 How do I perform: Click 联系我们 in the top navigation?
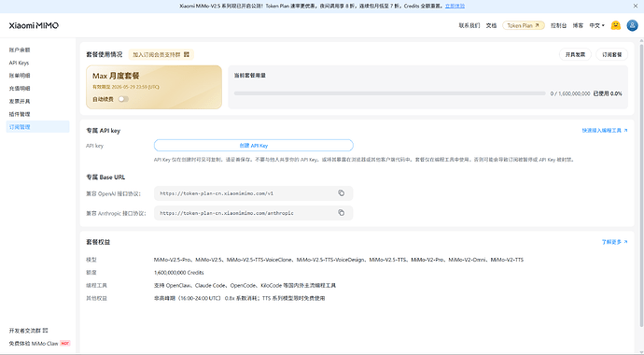click(469, 25)
